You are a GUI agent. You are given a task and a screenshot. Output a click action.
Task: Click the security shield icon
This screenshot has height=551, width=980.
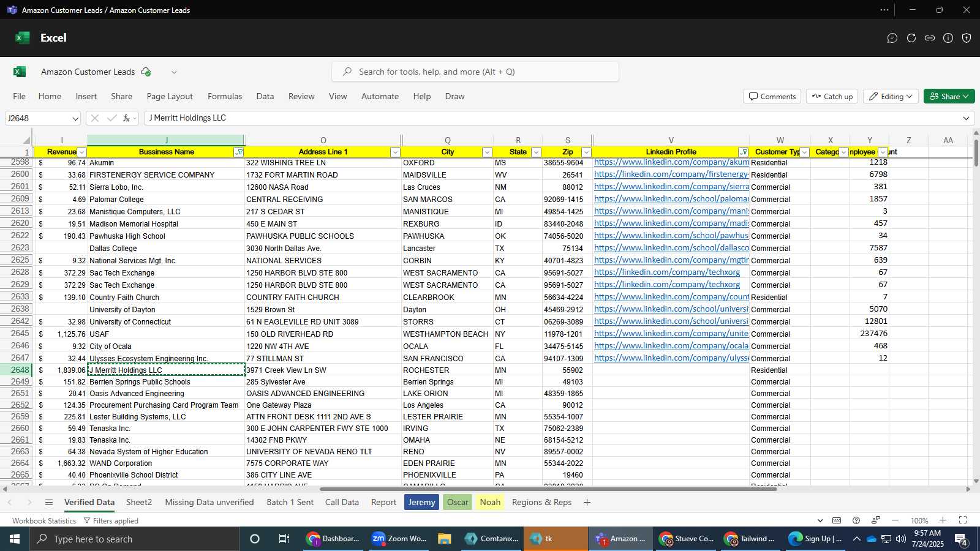[x=967, y=38]
